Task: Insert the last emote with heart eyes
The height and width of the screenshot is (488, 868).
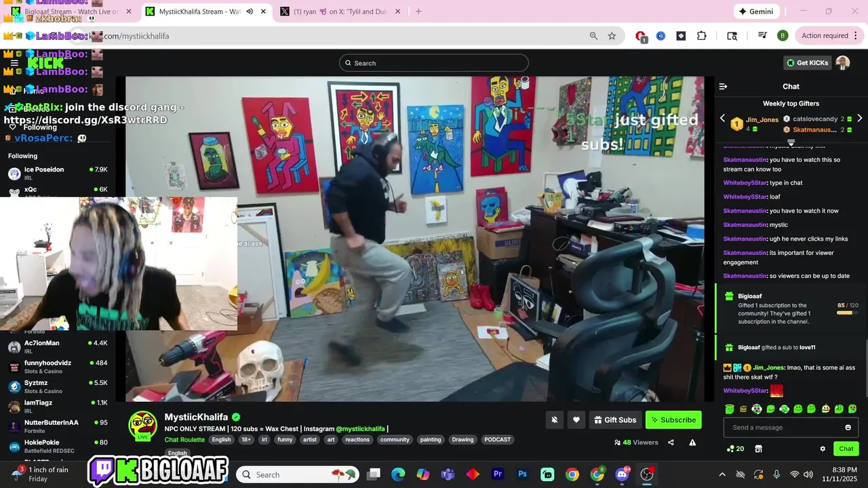Action: click(852, 409)
